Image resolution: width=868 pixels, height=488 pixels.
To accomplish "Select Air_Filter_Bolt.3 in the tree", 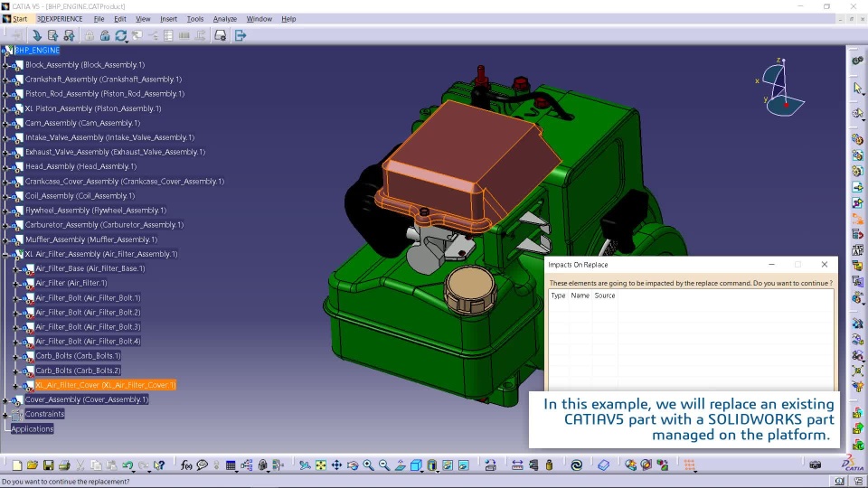I will tap(88, 327).
